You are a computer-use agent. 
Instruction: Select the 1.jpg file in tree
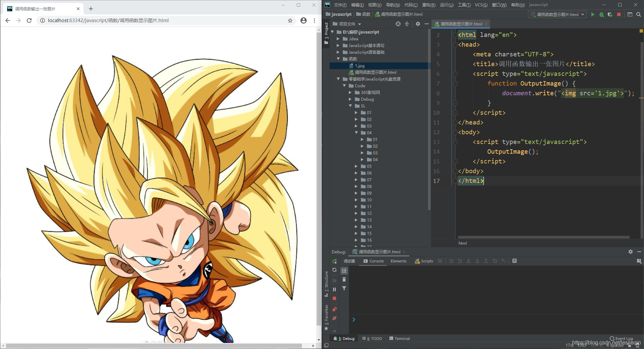click(360, 66)
